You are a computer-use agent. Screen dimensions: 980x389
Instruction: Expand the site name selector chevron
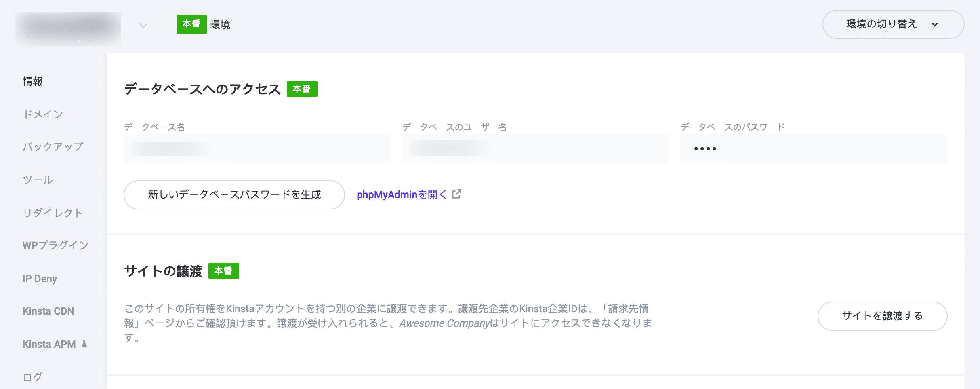143,26
